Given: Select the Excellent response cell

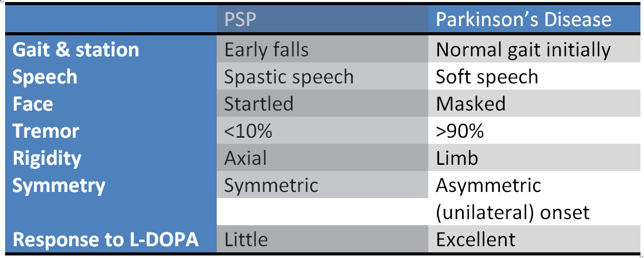Looking at the screenshot, I should pyautogui.click(x=475, y=240).
